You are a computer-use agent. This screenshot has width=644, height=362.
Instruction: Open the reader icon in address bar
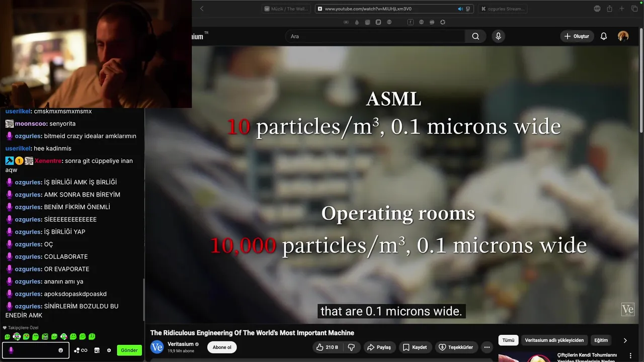point(468,9)
